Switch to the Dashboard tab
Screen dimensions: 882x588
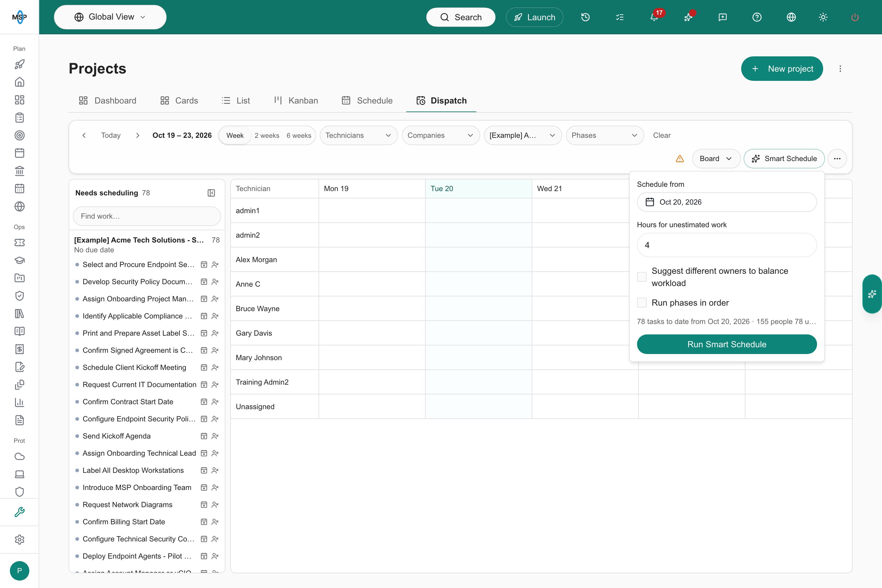(x=107, y=100)
